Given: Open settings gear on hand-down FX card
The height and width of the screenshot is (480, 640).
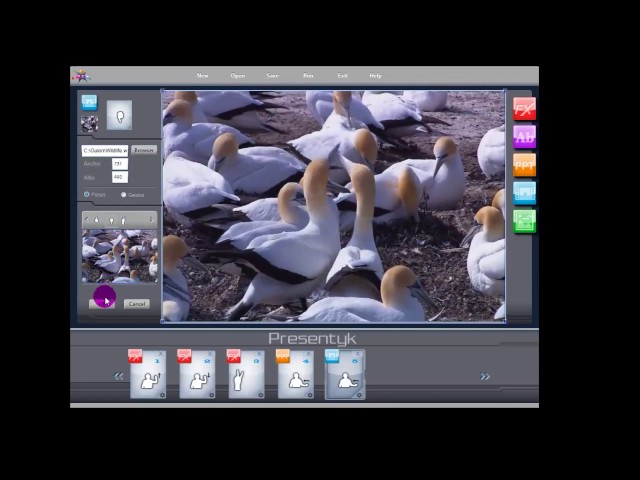Looking at the screenshot, I should (211, 395).
